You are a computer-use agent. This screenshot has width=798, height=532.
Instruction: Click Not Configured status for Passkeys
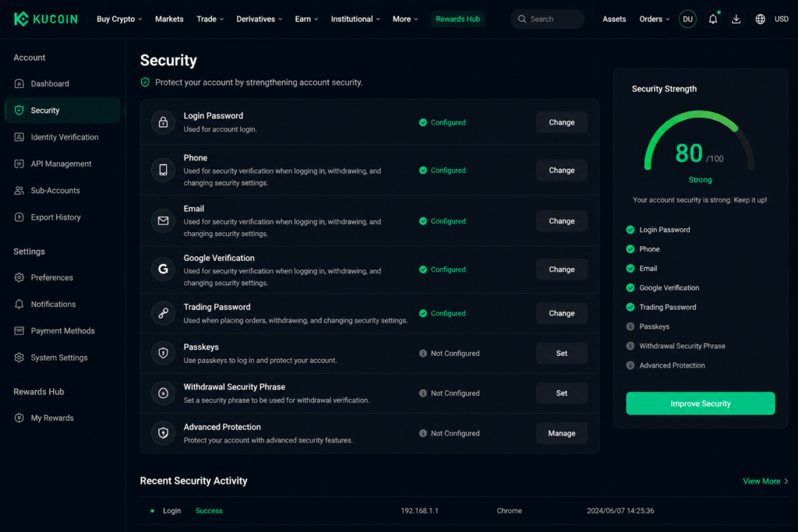tap(450, 353)
